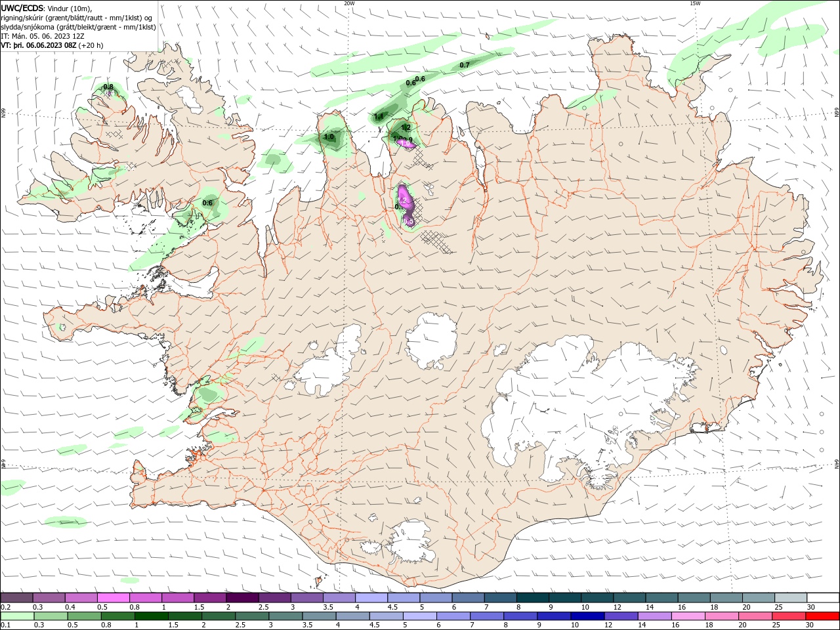
Task: Click the 1.1 precipitation value label
Action: click(x=379, y=117)
